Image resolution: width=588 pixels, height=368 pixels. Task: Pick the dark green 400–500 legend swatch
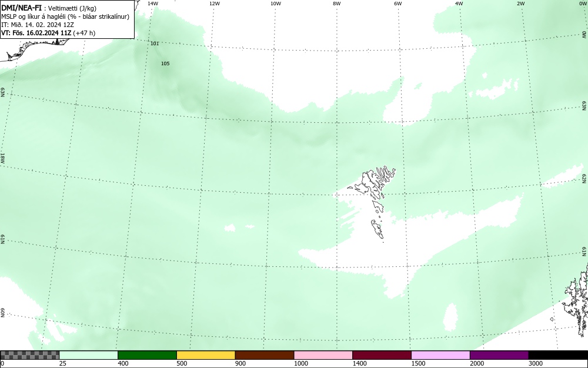tap(147, 355)
